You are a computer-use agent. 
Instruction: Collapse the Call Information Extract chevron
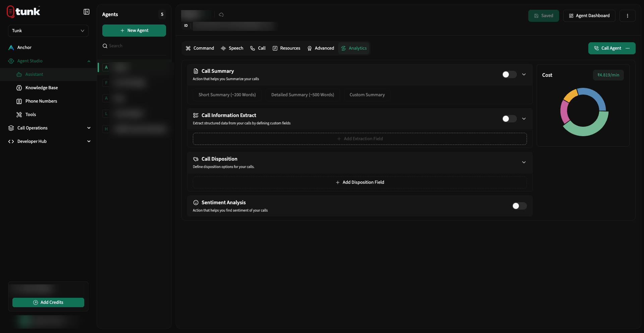524,119
